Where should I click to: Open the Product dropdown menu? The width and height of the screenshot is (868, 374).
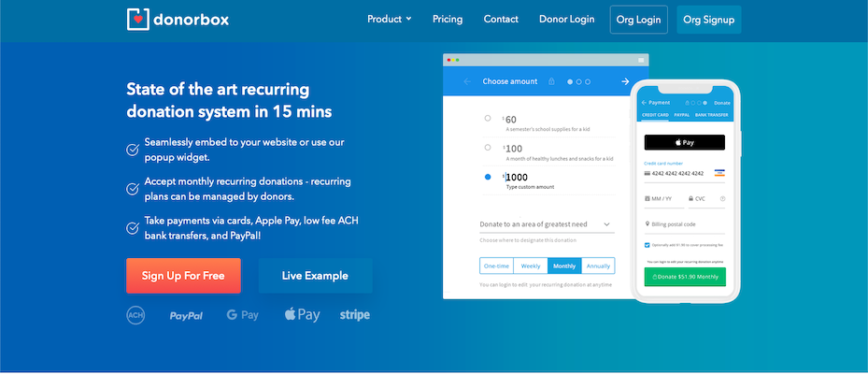point(390,19)
